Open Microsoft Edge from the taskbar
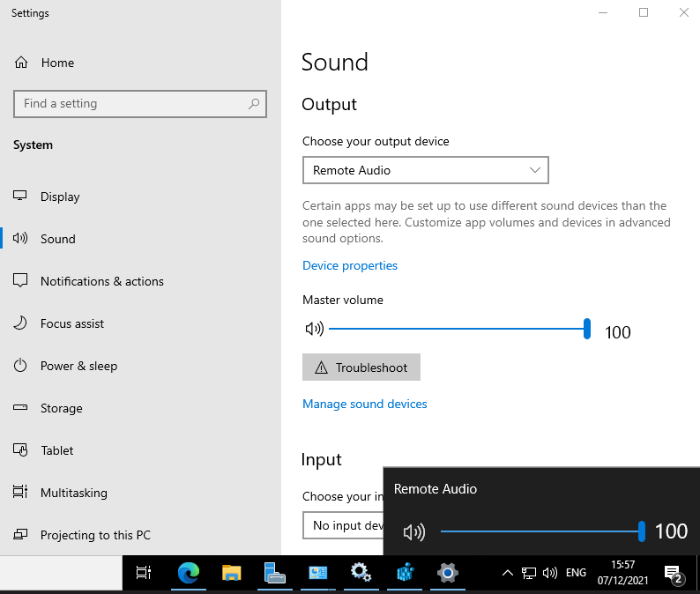This screenshot has width=700, height=594. (189, 573)
